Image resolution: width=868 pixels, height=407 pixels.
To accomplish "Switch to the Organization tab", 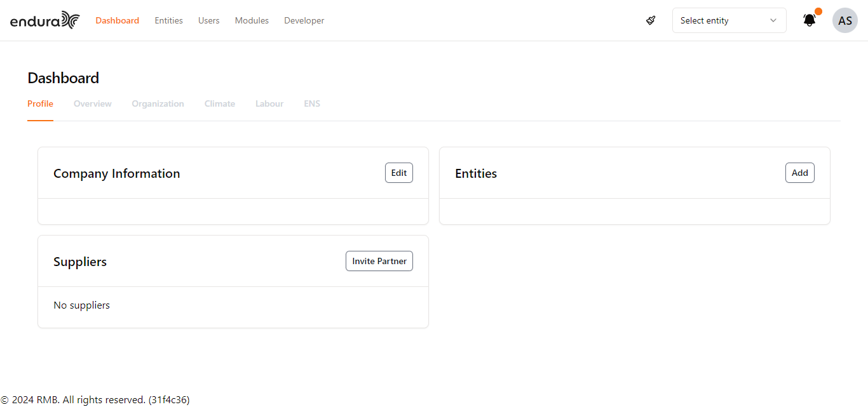I will (158, 103).
